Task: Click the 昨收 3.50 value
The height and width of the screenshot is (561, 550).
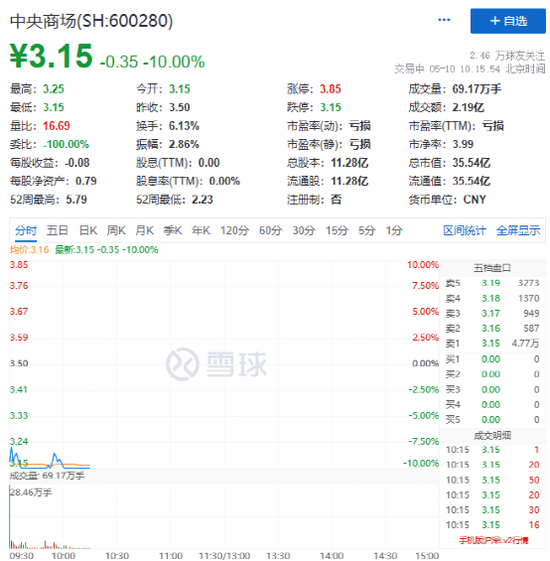Action: tap(180, 107)
